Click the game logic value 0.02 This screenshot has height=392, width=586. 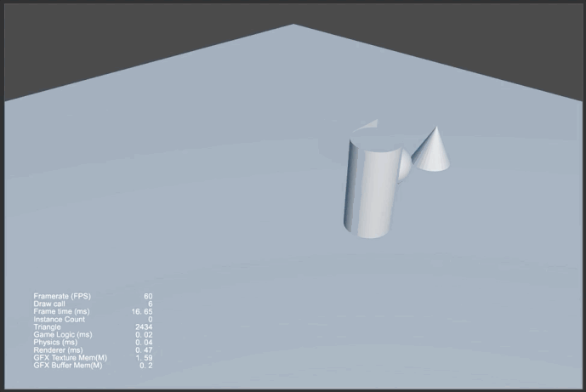pos(144,334)
